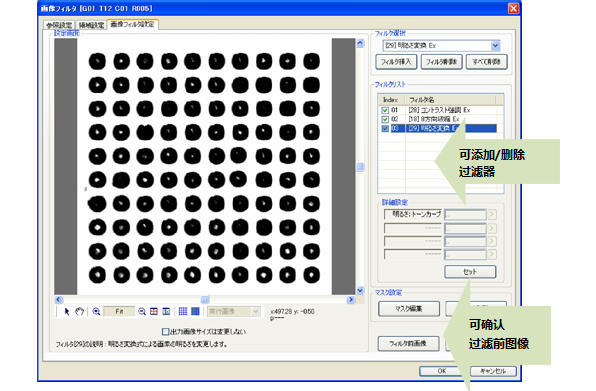Click the horizontal scrollbar thumb of image view
Image resolution: width=596 pixels, height=391 pixels.
click(205, 300)
